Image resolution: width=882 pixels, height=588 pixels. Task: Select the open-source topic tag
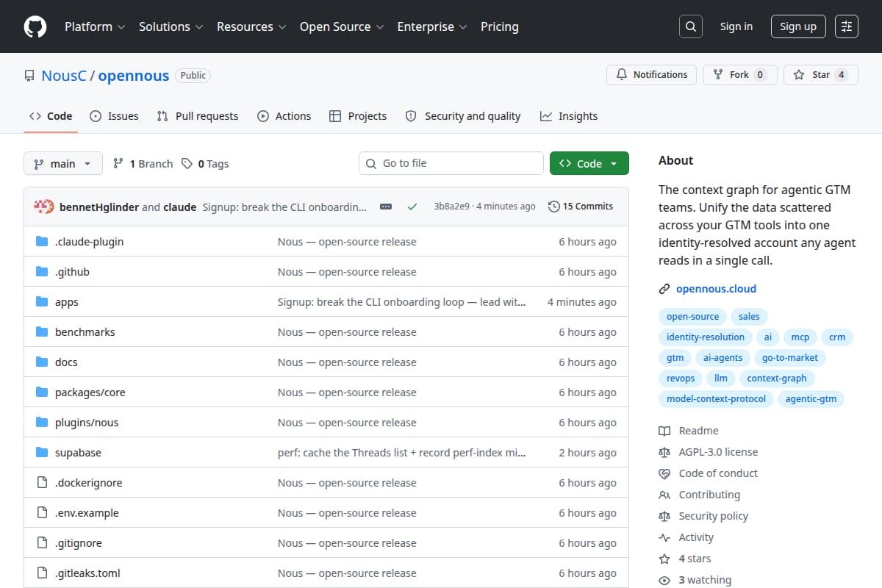coord(692,317)
